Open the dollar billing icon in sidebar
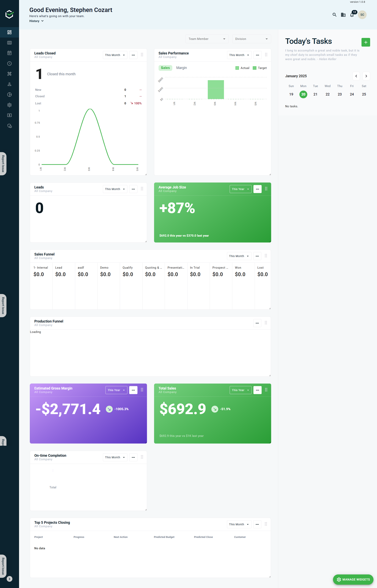Image resolution: width=377 pixels, height=588 pixels. (x=9, y=115)
